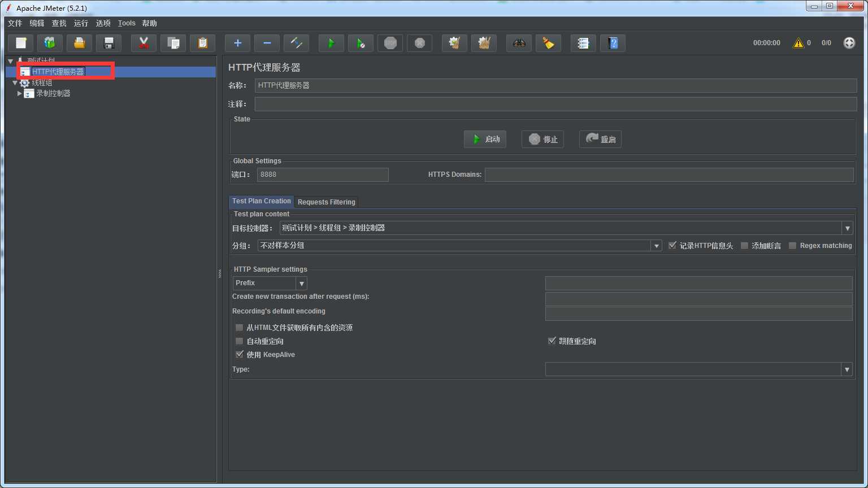Image resolution: width=868 pixels, height=488 pixels.
Task: Click the Clear broom icon in toolbar
Action: coord(548,43)
